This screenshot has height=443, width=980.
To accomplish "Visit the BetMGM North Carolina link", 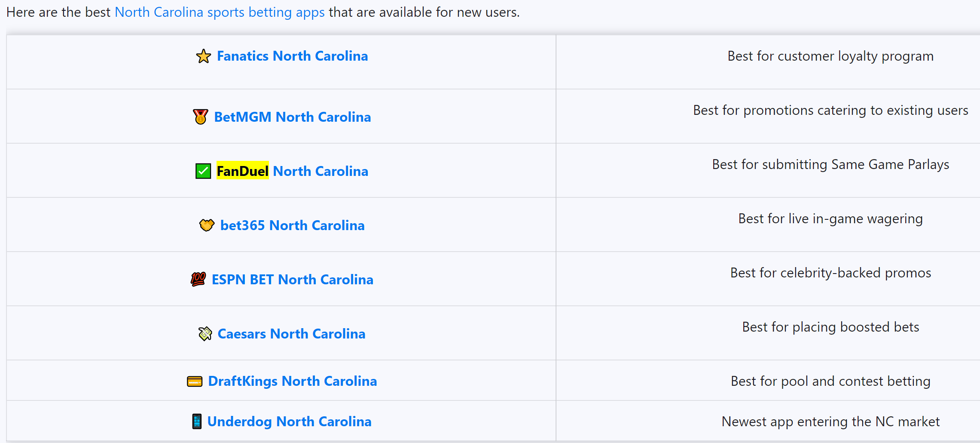I will point(292,117).
